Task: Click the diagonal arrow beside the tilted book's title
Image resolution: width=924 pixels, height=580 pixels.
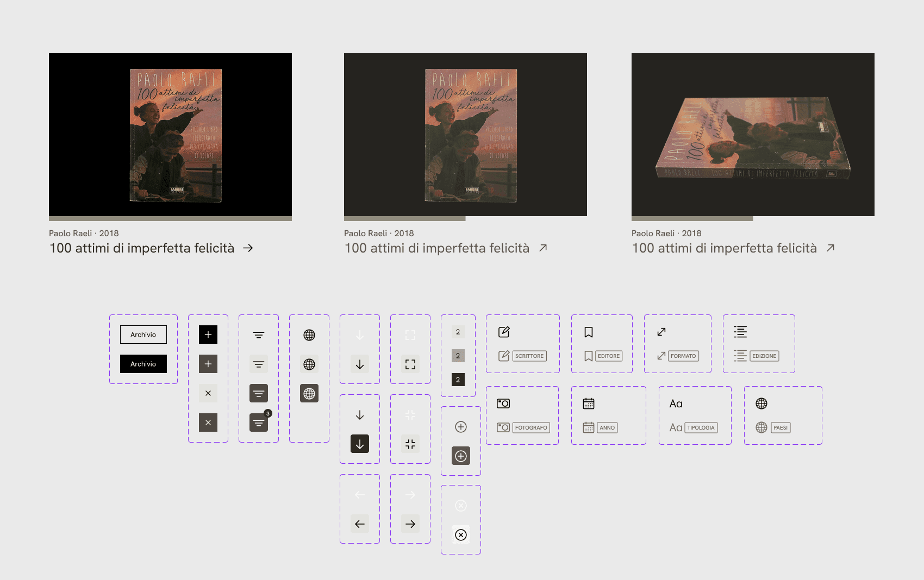Action: tap(831, 248)
